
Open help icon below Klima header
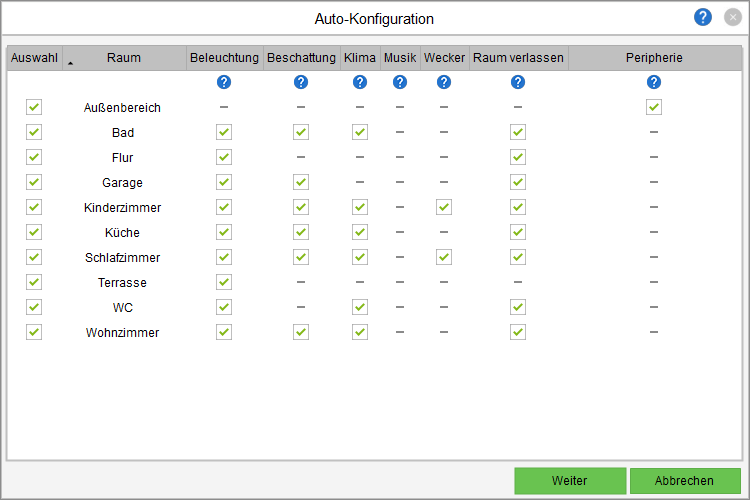[360, 82]
